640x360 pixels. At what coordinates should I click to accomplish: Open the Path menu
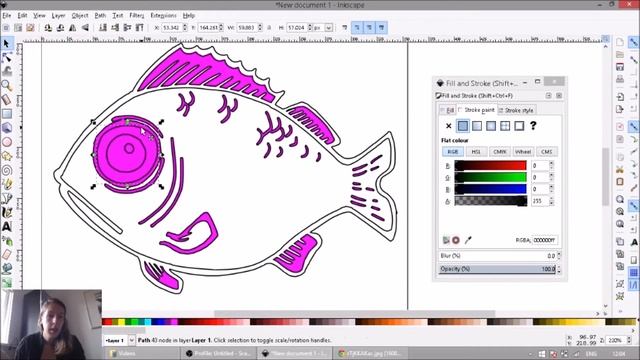100,16
